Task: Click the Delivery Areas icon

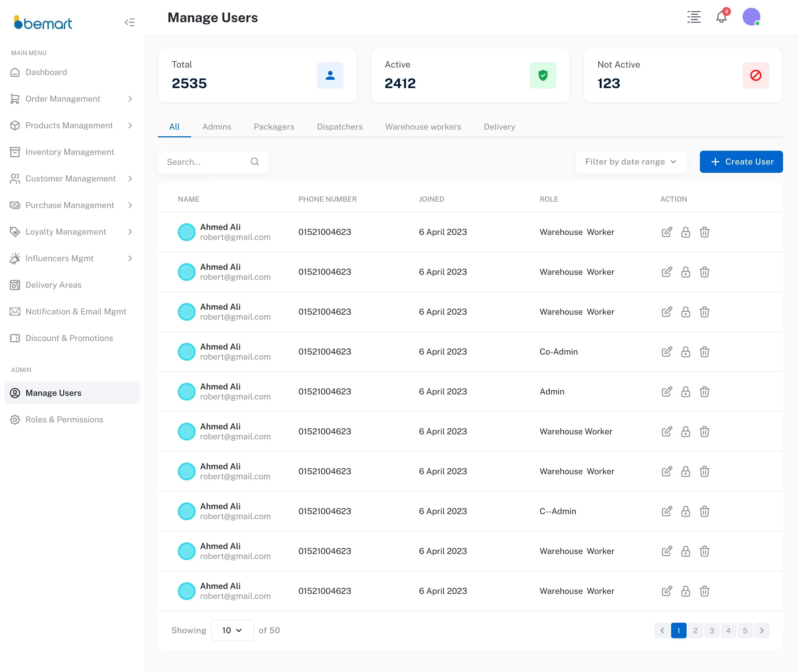Action: pos(15,285)
